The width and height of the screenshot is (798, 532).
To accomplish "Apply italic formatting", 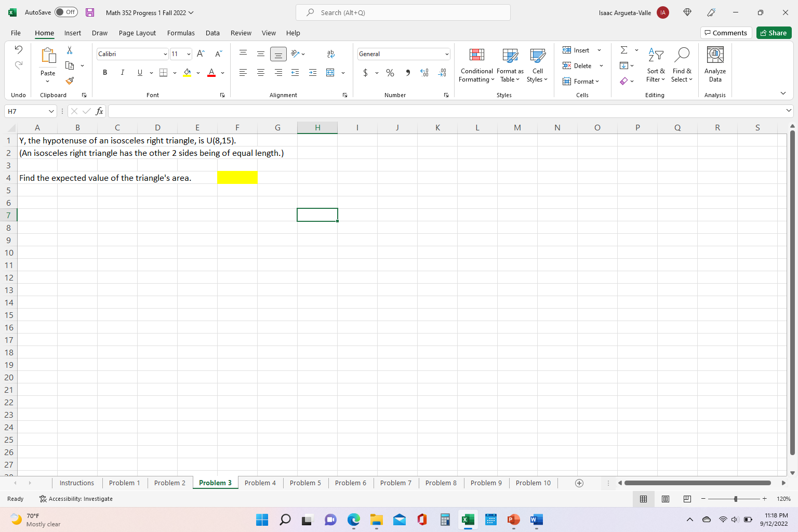I will point(122,72).
